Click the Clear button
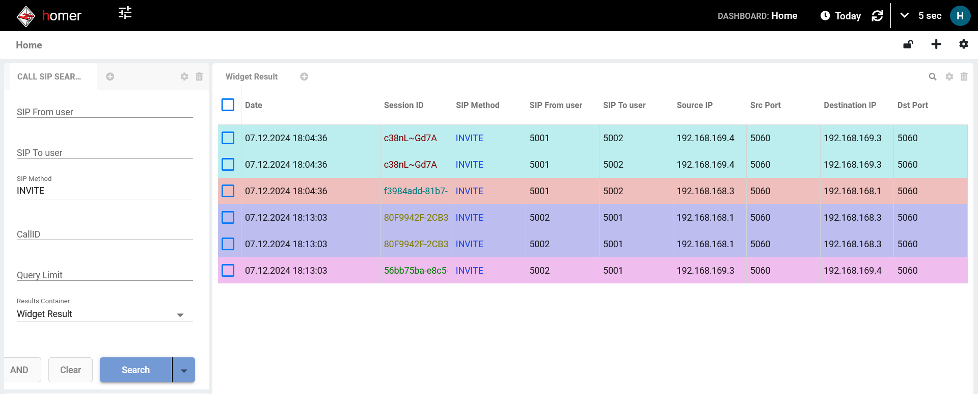980x394 pixels. tap(70, 370)
